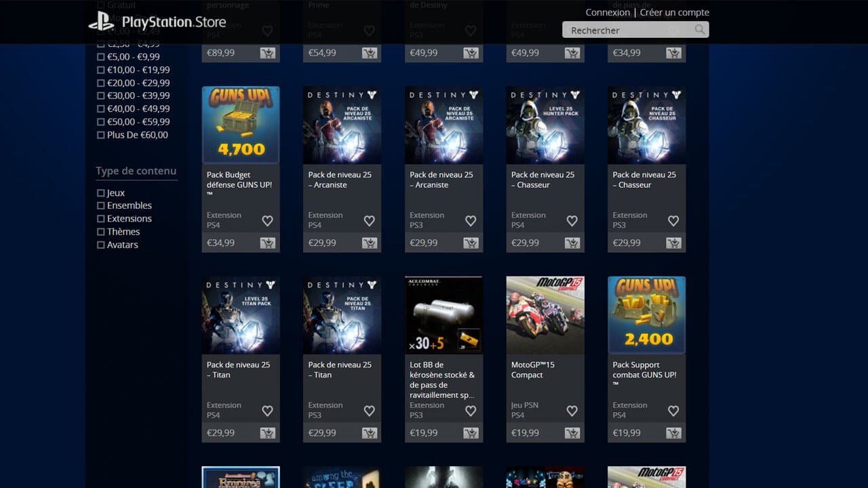Enable Plus De €60,00 filter
This screenshot has height=488, width=868.
point(101,135)
